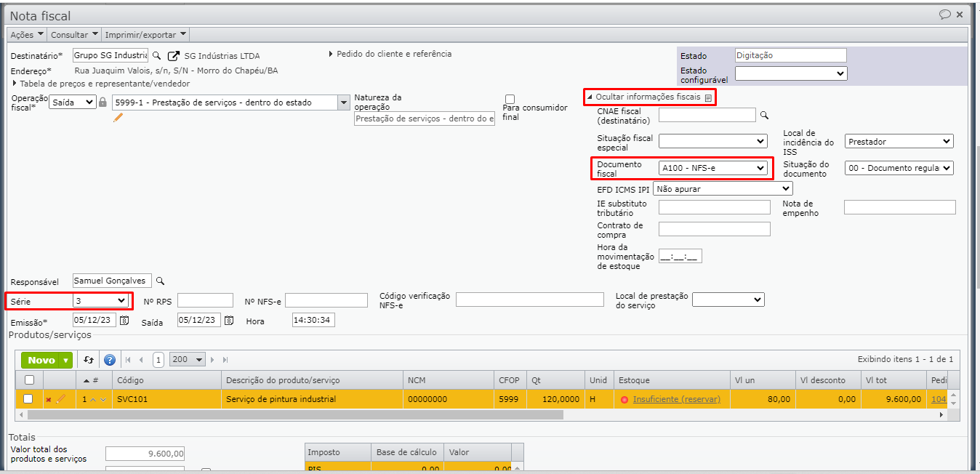The width and height of the screenshot is (980, 474).
Task: Open the arrow next to the Novo button
Action: point(66,360)
